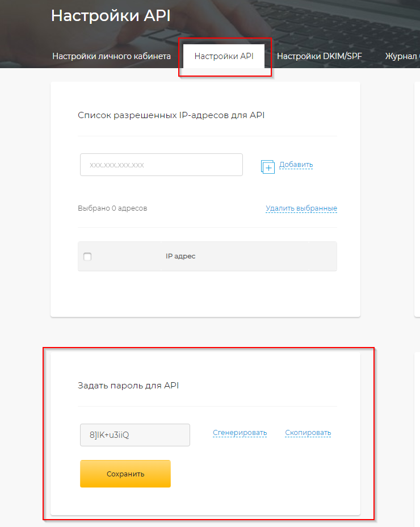
Task: Click the empty area below the IP table header
Action: click(207, 292)
